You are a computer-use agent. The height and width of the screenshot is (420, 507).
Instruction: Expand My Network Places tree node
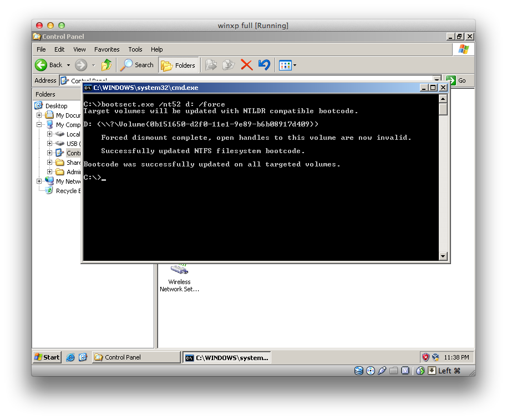pyautogui.click(x=39, y=181)
